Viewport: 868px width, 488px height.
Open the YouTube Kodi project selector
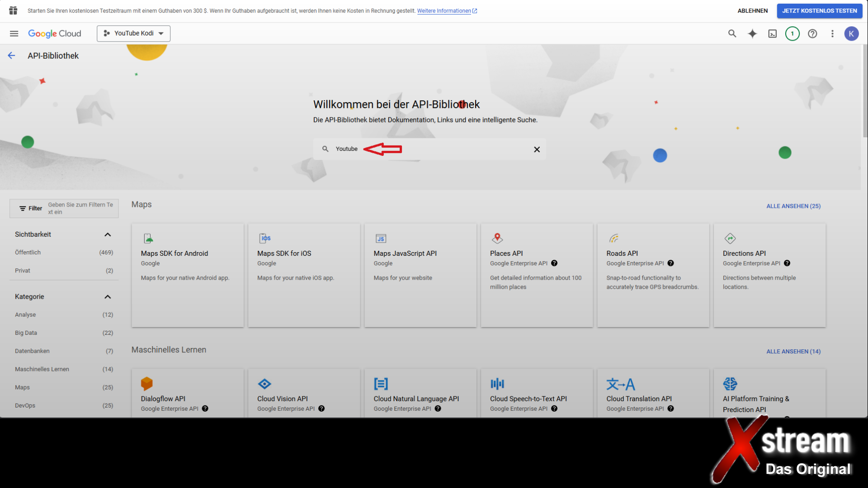(x=133, y=33)
